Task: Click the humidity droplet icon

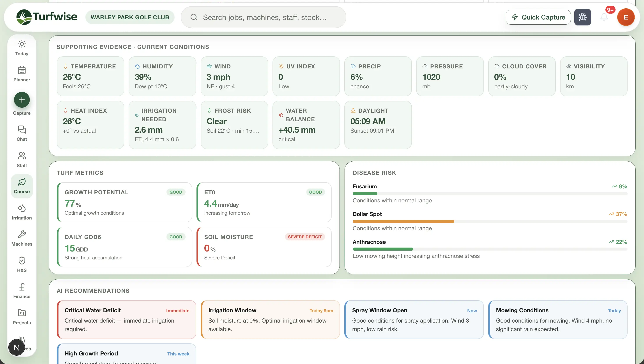Action: coord(137,66)
